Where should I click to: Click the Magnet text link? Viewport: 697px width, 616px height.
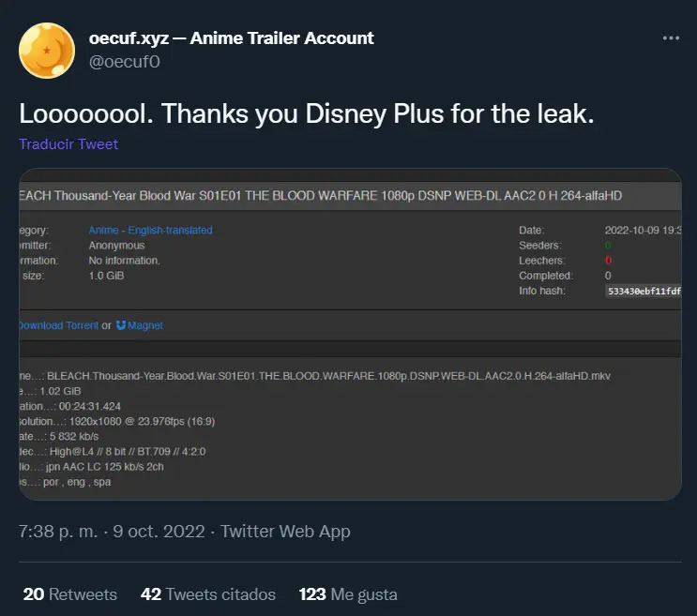point(144,325)
